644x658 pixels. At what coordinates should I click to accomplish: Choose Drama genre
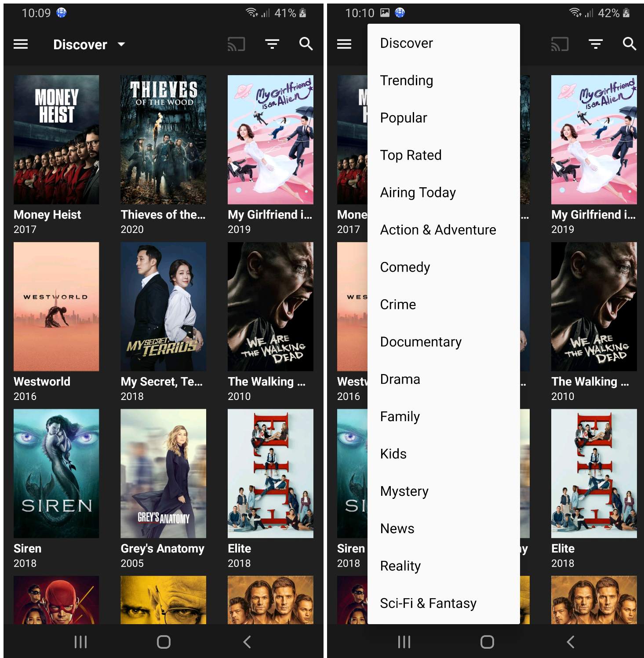tap(444, 379)
